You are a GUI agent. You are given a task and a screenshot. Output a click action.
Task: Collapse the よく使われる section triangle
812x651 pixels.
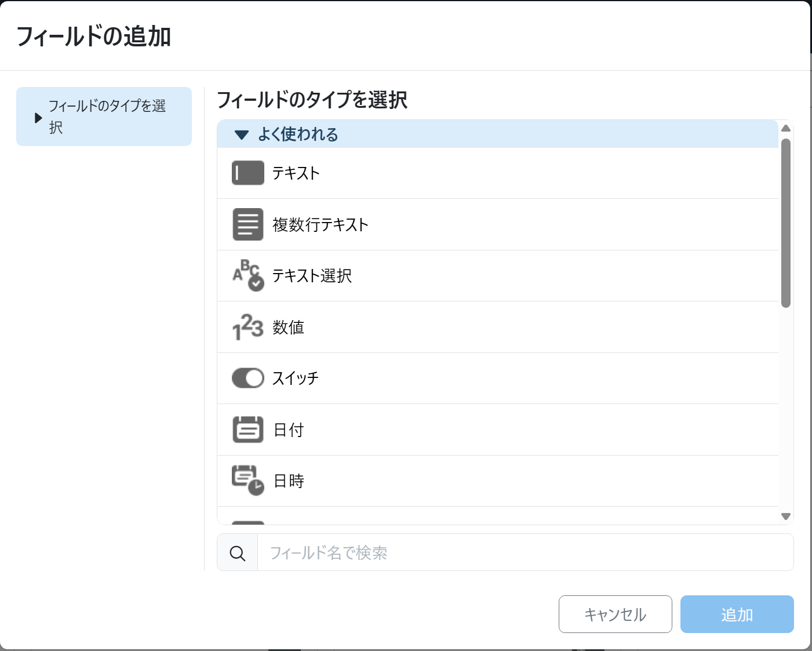coord(241,135)
